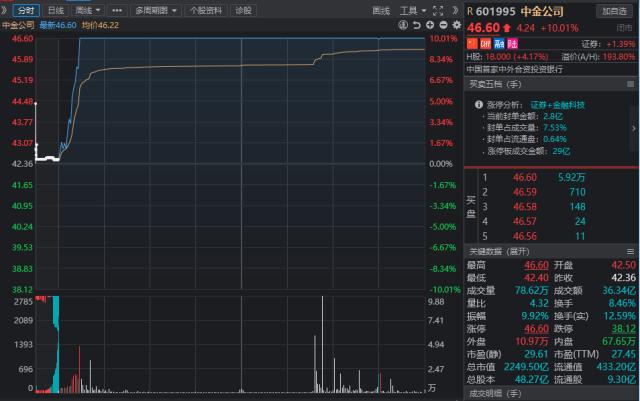Select the 画线 drawing line tool
The image size is (640, 401).
click(381, 11)
